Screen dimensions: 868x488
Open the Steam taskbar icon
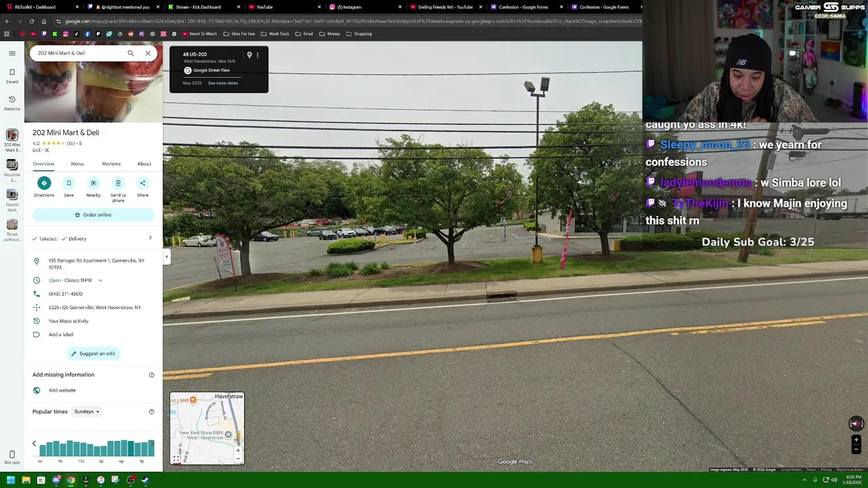click(x=145, y=480)
